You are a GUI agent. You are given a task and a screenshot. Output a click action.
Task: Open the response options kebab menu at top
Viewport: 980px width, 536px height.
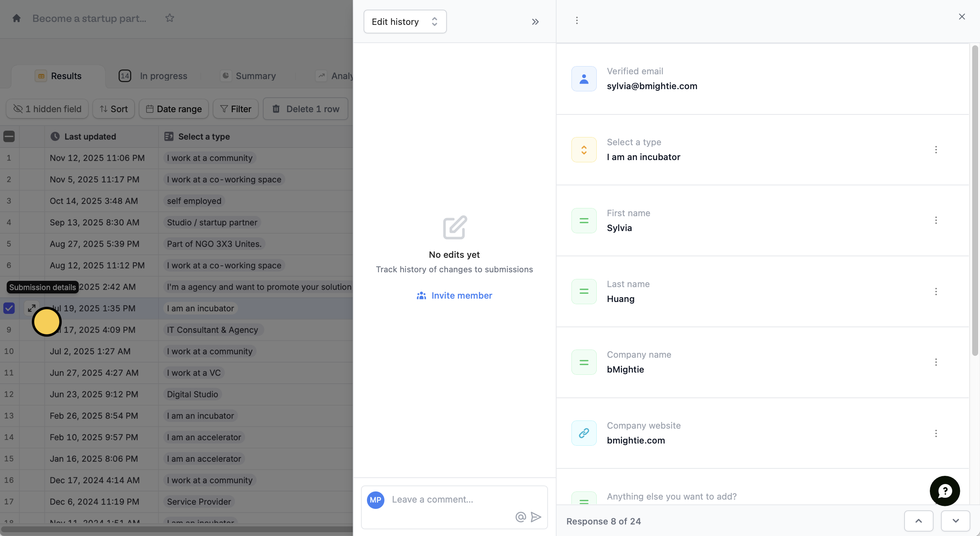point(577,20)
